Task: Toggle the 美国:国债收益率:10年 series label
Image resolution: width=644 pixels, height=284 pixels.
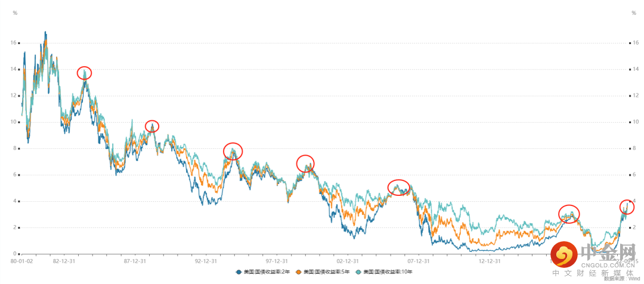Action: 388,272
